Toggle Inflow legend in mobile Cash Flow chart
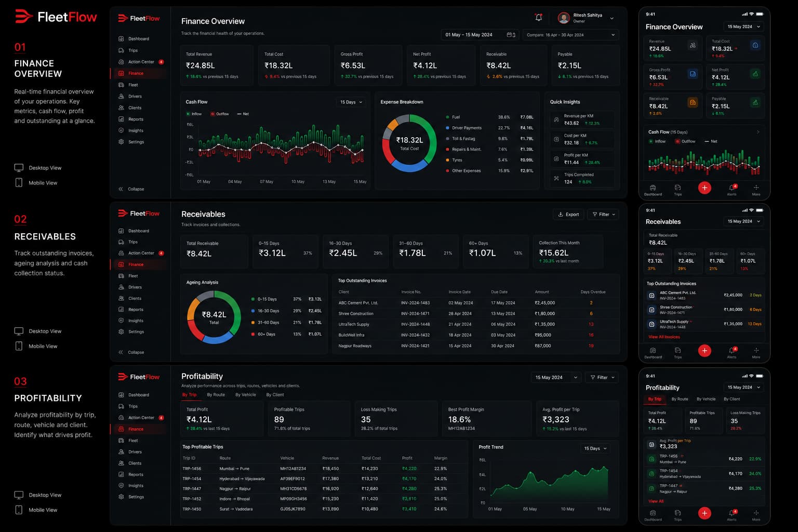The height and width of the screenshot is (532, 798). coord(657,141)
